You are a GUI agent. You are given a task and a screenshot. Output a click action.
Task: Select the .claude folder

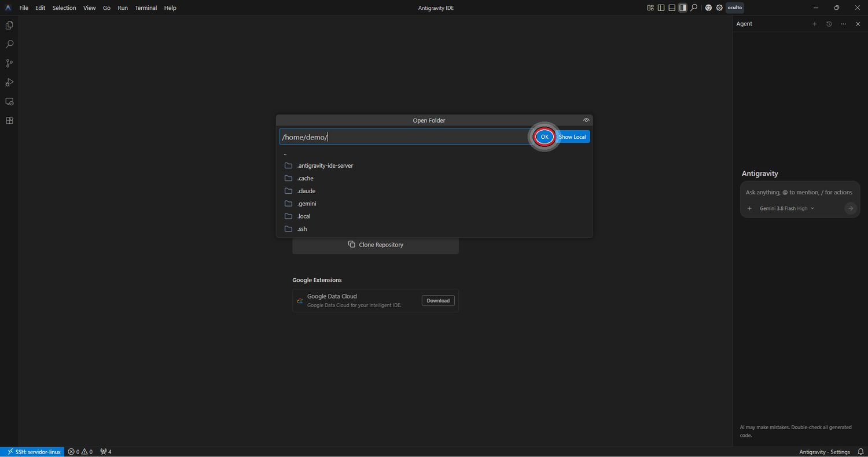[x=434, y=191]
